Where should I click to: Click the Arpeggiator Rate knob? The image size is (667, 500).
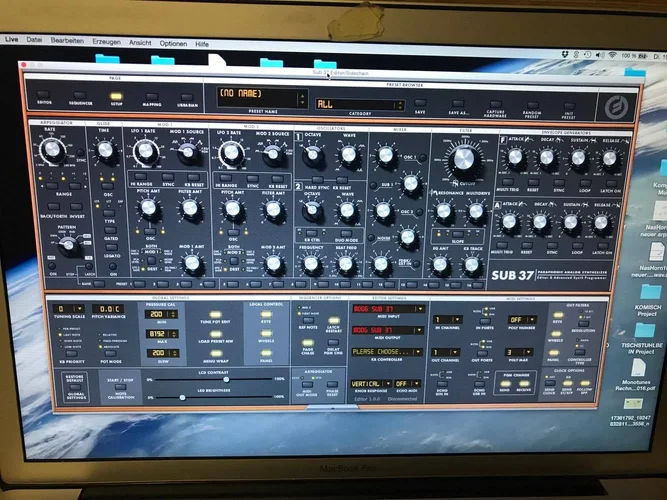(x=52, y=149)
